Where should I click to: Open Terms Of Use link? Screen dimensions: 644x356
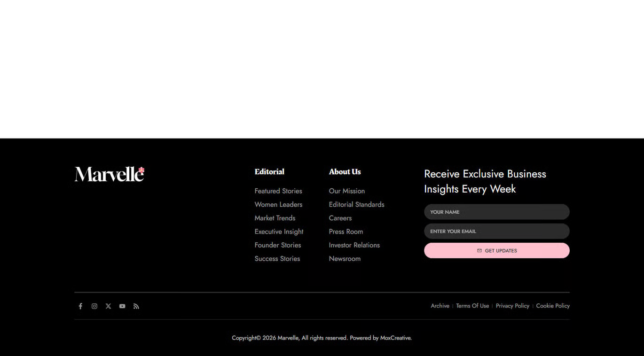tap(472, 306)
